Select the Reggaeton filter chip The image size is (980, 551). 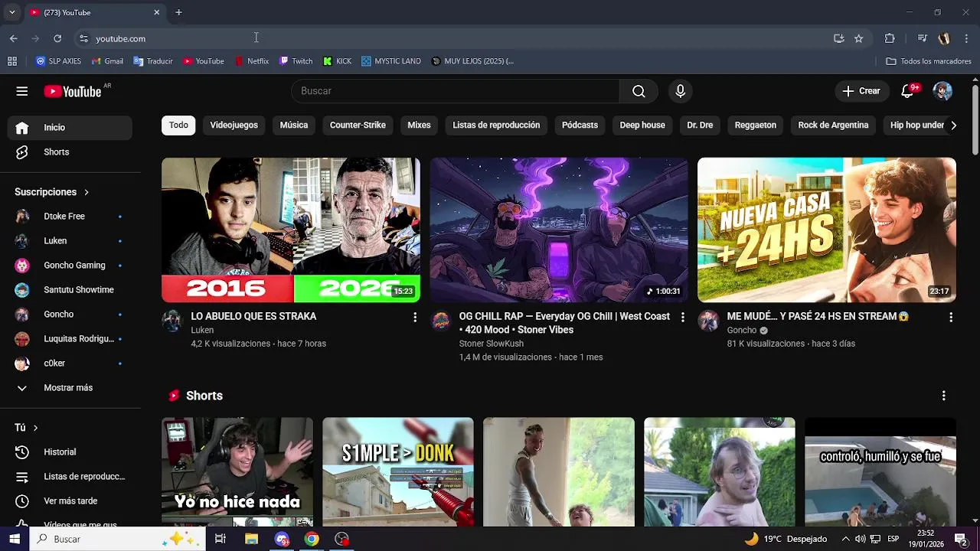click(x=756, y=126)
